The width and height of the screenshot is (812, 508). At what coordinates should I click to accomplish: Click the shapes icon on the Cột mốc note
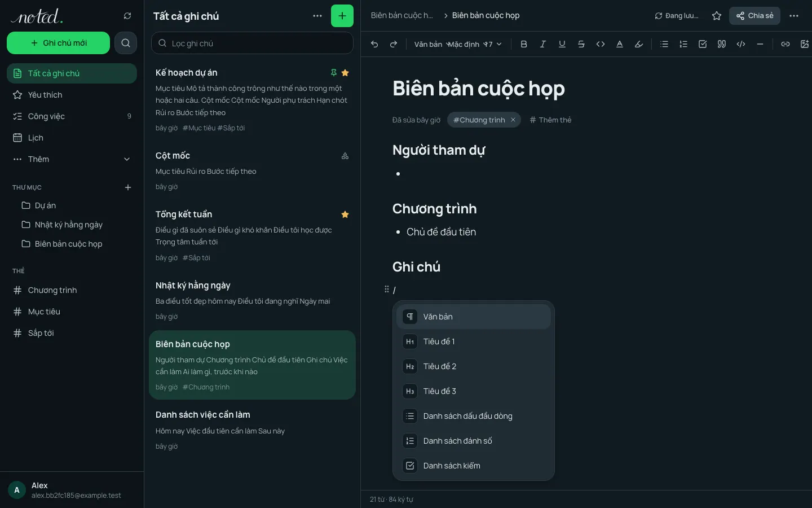345,156
